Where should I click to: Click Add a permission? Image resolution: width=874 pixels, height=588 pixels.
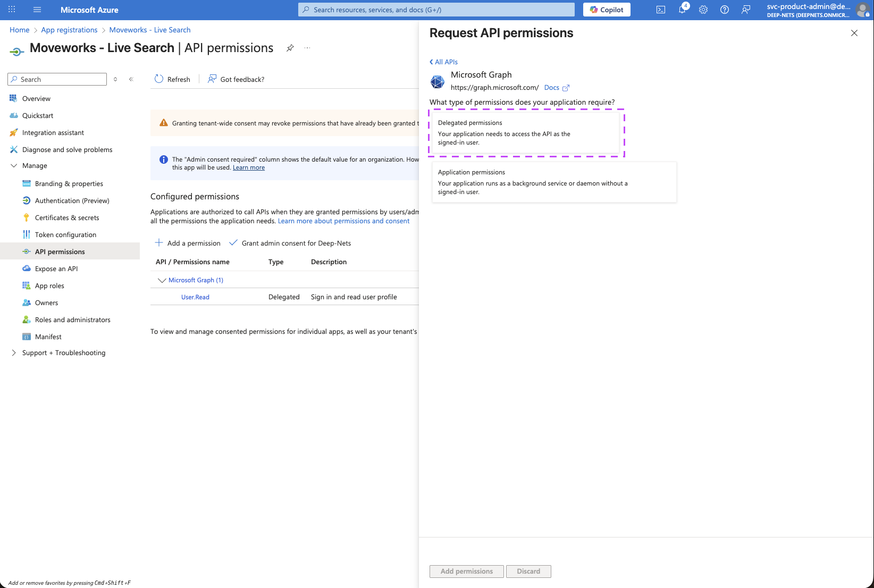point(188,243)
